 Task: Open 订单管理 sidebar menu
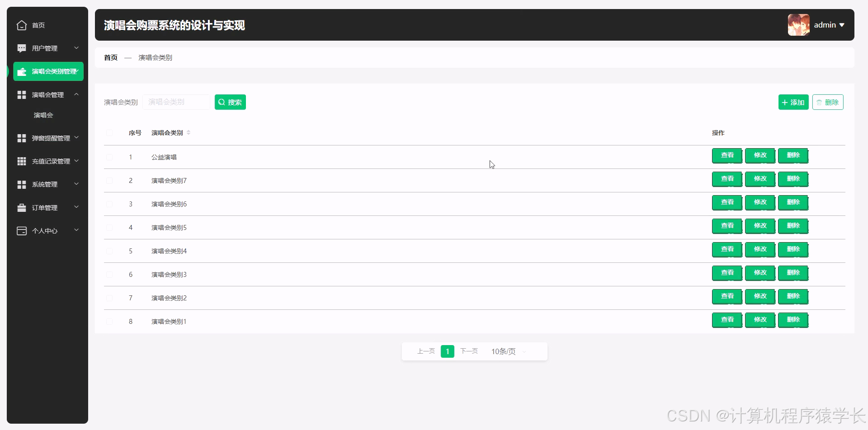click(48, 208)
